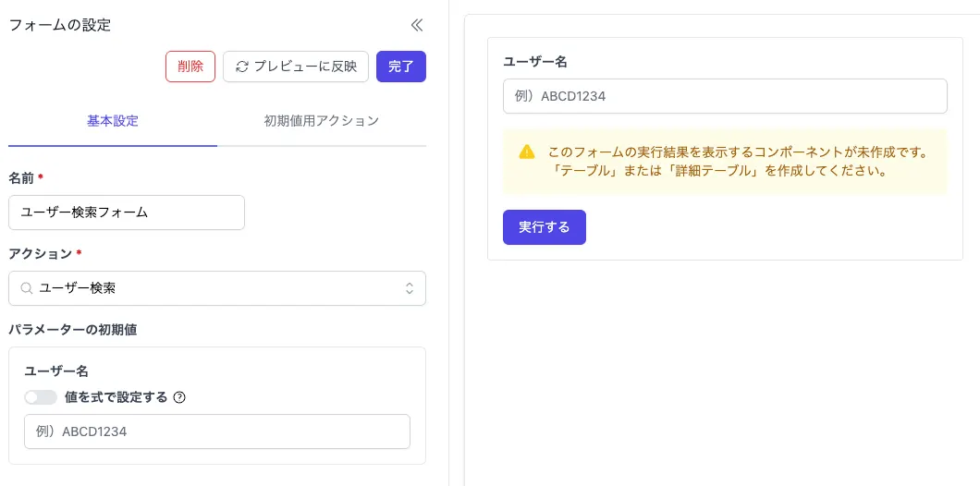
Task: Switch to the 初期値用アクション tab
Action: pyautogui.click(x=321, y=121)
